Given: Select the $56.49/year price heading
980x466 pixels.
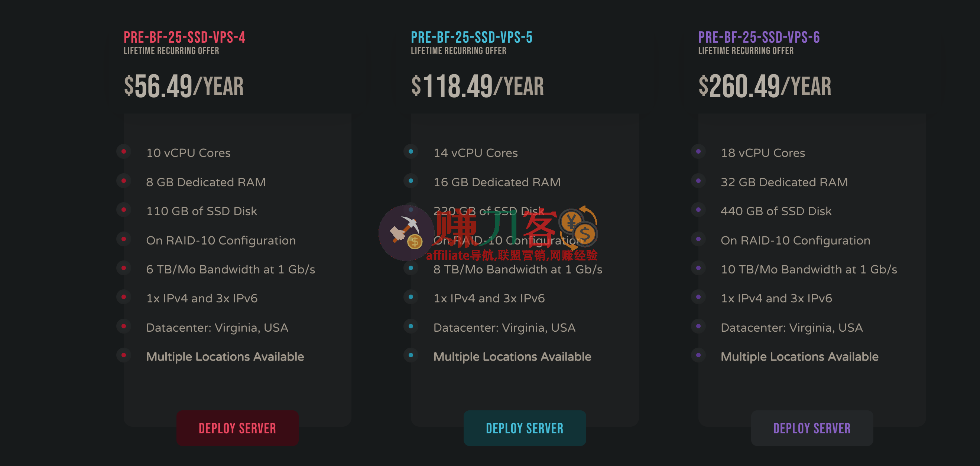Looking at the screenshot, I should (184, 86).
